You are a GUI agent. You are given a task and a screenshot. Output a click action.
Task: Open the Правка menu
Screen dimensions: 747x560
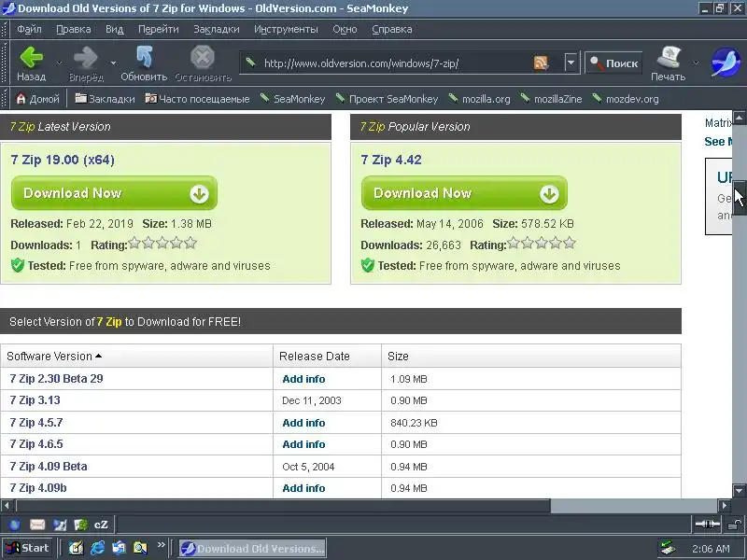point(74,29)
